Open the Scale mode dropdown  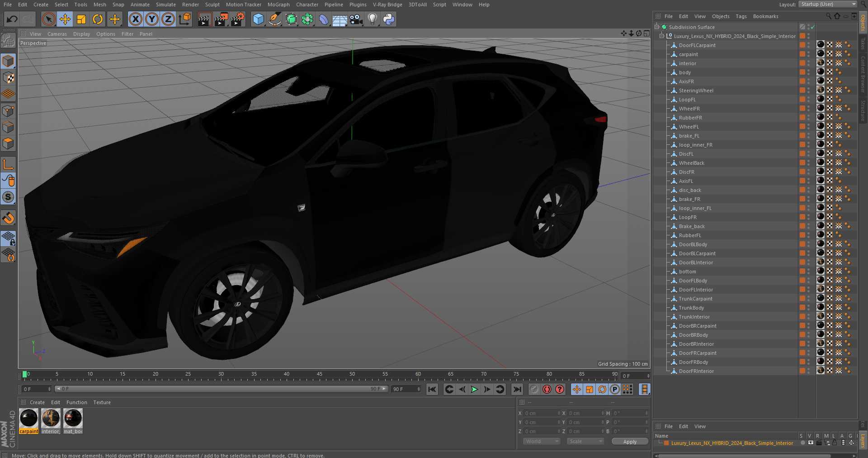[x=585, y=441]
